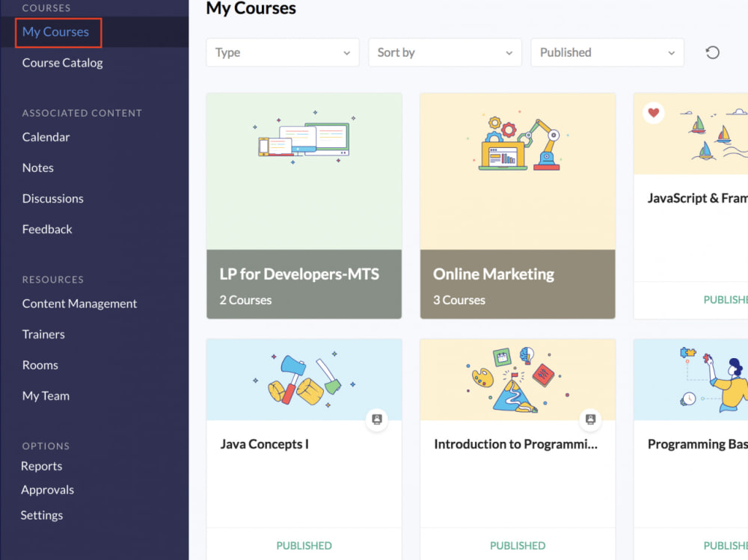Open the LP for Developers-MTS learning path
The width and height of the screenshot is (748, 560).
(304, 206)
